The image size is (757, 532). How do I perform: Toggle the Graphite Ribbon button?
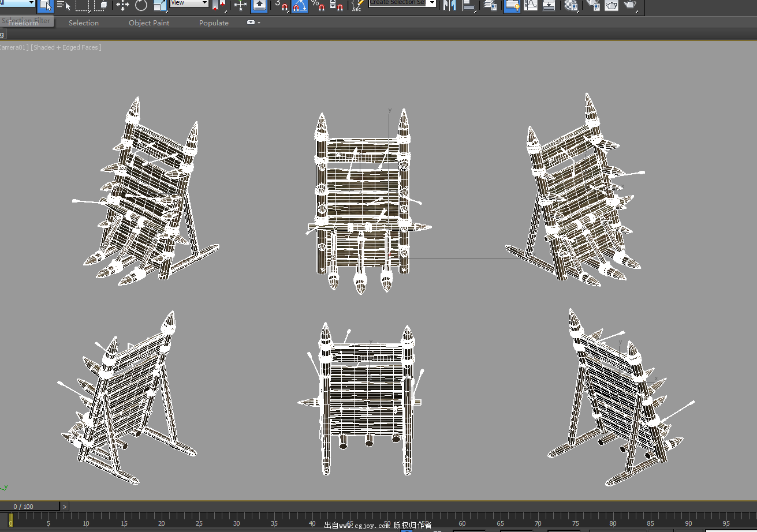click(512, 6)
